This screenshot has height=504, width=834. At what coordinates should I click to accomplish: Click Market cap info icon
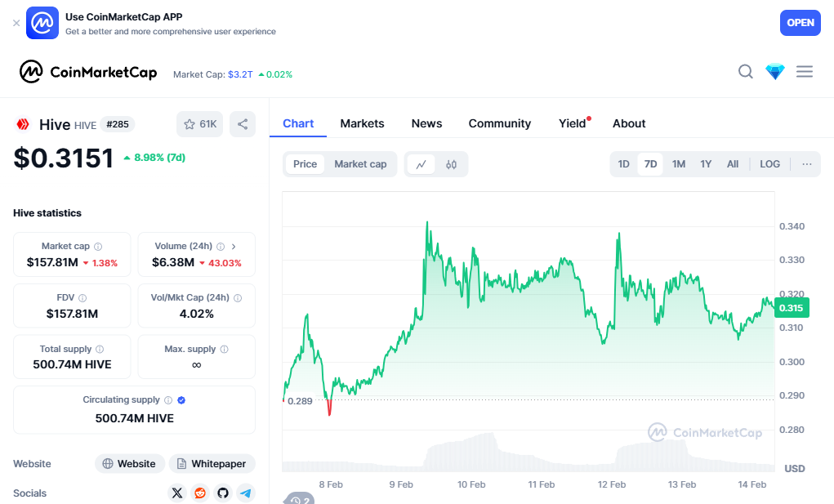[x=98, y=247]
